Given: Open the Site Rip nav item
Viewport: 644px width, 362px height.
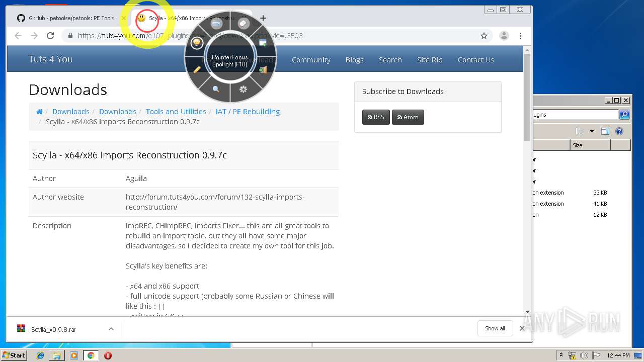Looking at the screenshot, I should [430, 60].
